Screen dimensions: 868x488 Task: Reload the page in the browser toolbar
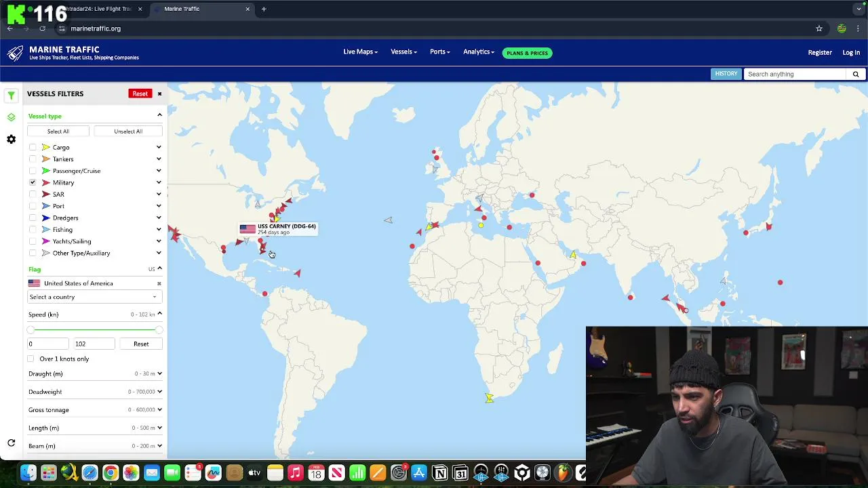click(42, 28)
